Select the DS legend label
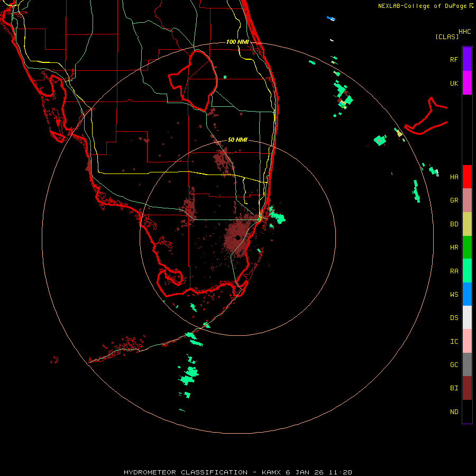 [x=454, y=318]
